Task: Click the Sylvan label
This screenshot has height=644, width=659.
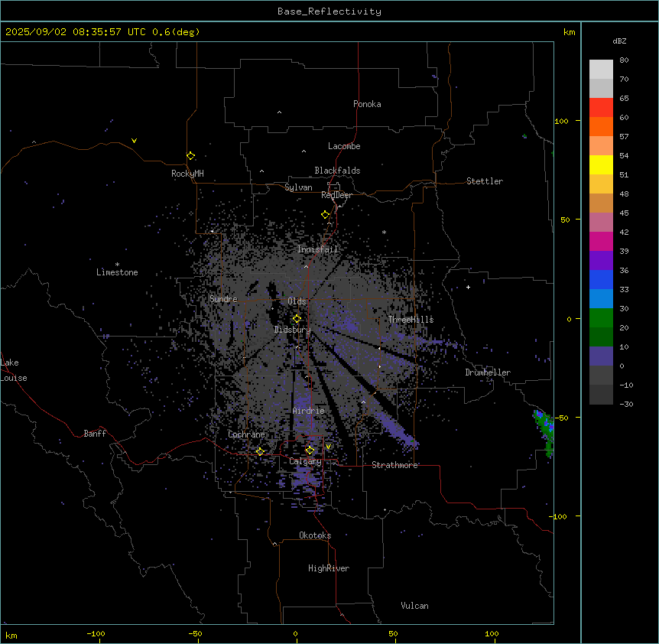Action: [x=298, y=187]
